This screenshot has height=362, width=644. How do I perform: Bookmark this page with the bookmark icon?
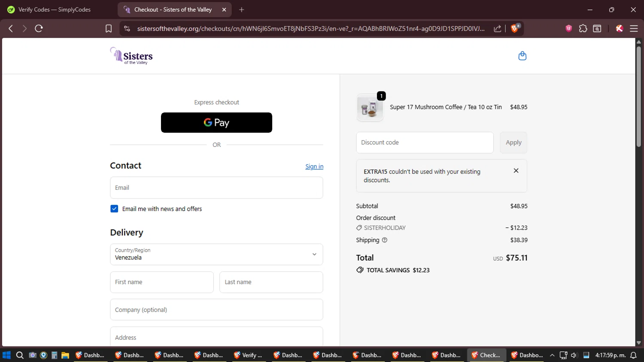click(x=109, y=28)
